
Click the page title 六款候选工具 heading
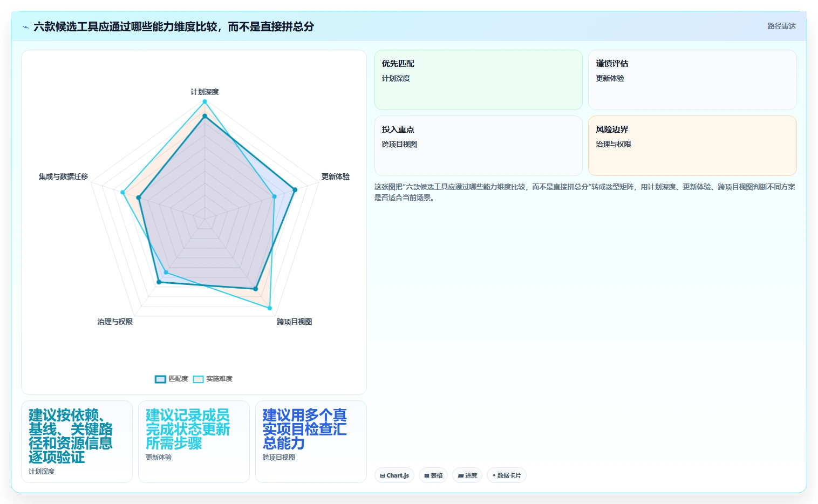(x=174, y=26)
